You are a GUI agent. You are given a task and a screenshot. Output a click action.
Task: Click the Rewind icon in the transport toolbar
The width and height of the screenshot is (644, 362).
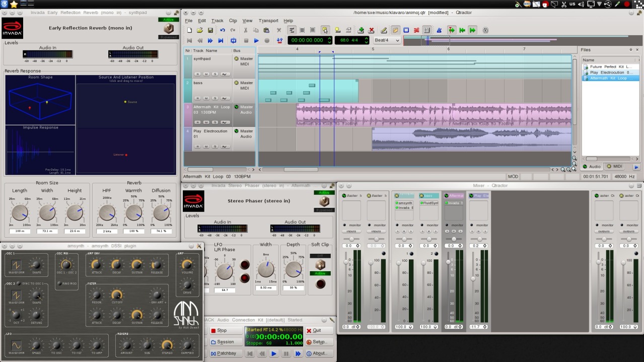point(200,40)
